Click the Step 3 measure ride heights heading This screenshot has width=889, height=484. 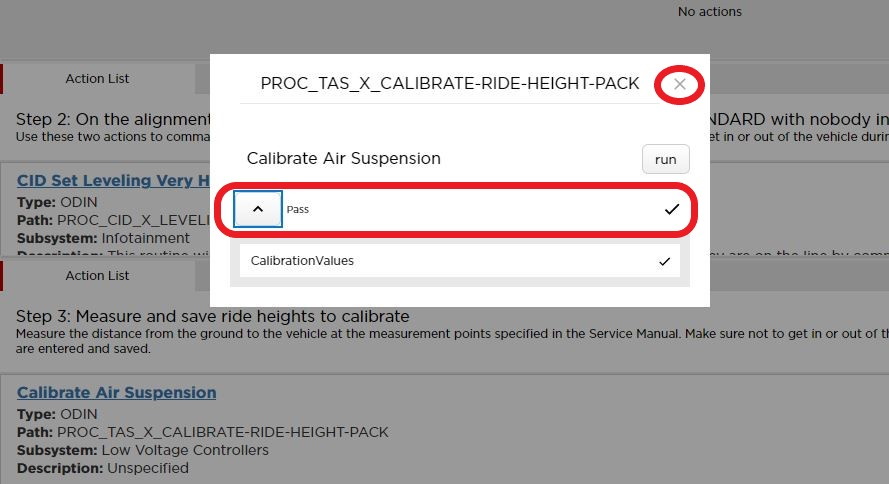[x=212, y=317]
